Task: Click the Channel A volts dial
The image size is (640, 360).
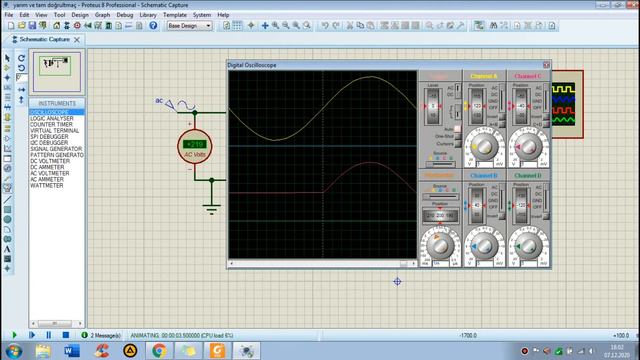Action: click(484, 146)
